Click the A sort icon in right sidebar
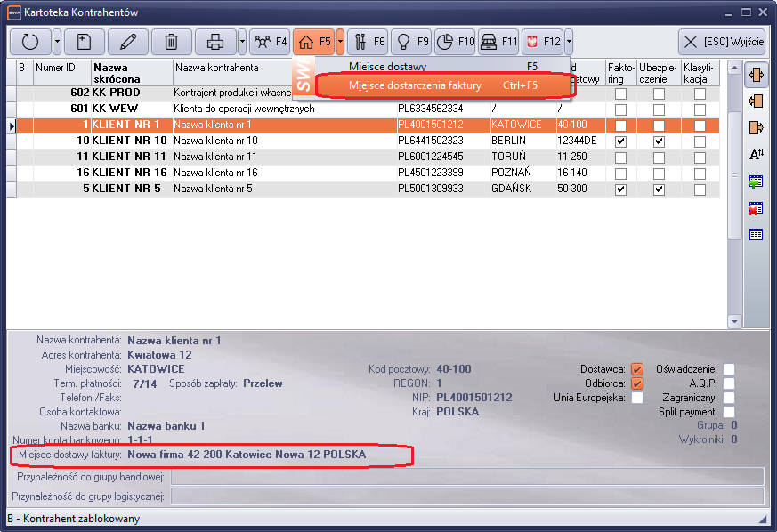The image size is (777, 532). click(757, 154)
